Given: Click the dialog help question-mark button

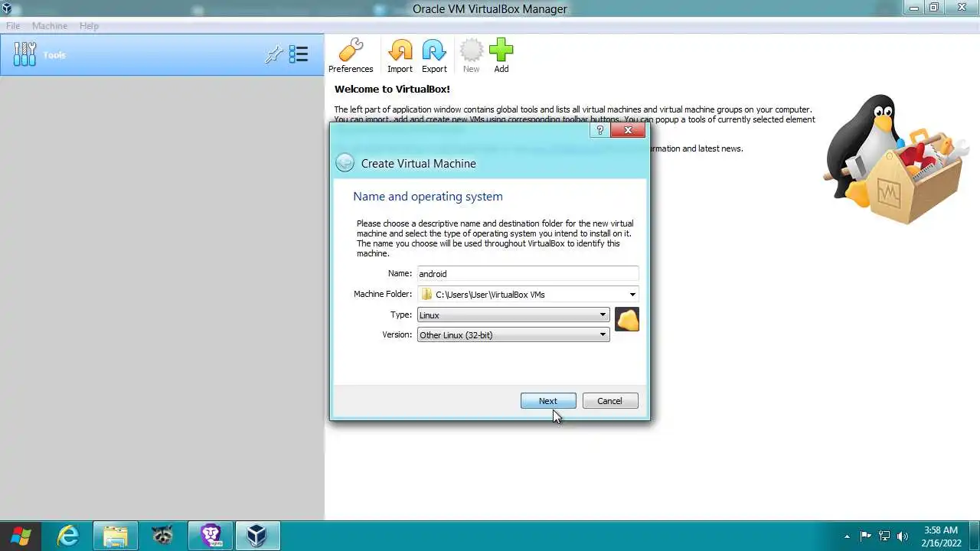Looking at the screenshot, I should pyautogui.click(x=600, y=130).
